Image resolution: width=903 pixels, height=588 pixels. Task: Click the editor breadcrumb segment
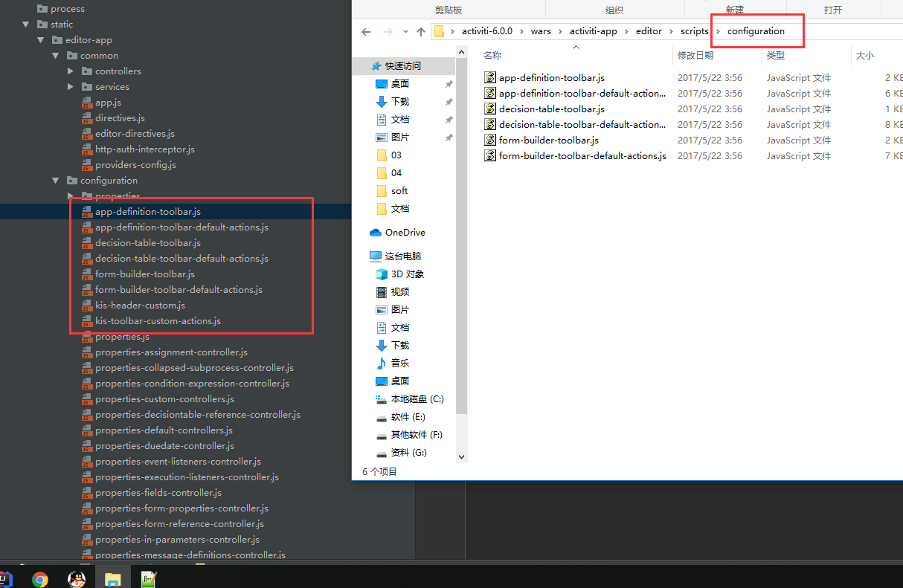coord(649,31)
